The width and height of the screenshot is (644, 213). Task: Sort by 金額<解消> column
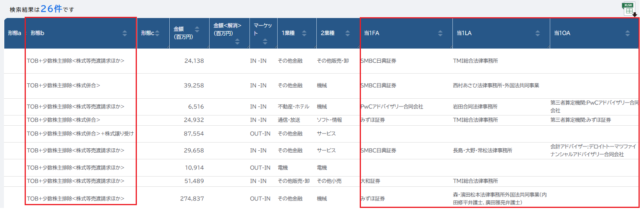click(x=237, y=42)
